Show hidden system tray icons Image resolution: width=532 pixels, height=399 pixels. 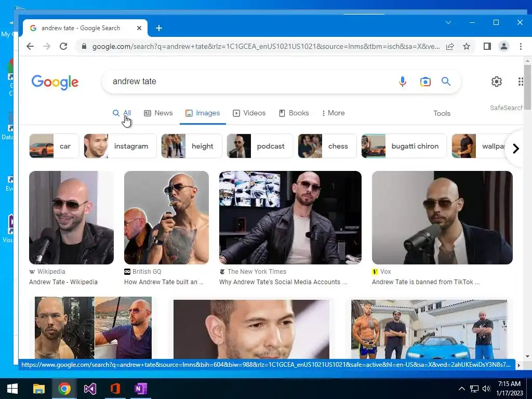point(462,389)
